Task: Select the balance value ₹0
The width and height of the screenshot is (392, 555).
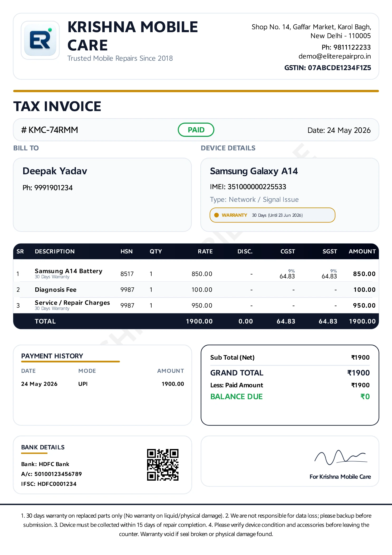Action: pyautogui.click(x=365, y=397)
